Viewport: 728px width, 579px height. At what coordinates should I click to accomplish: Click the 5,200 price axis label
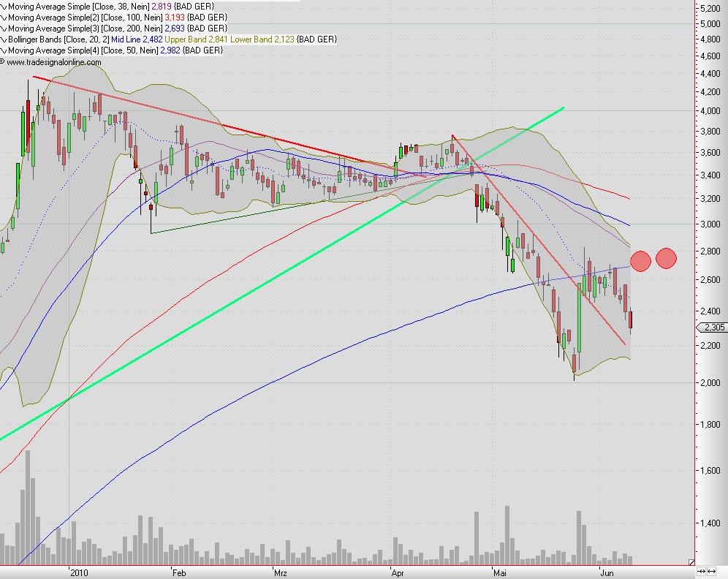(x=710, y=8)
